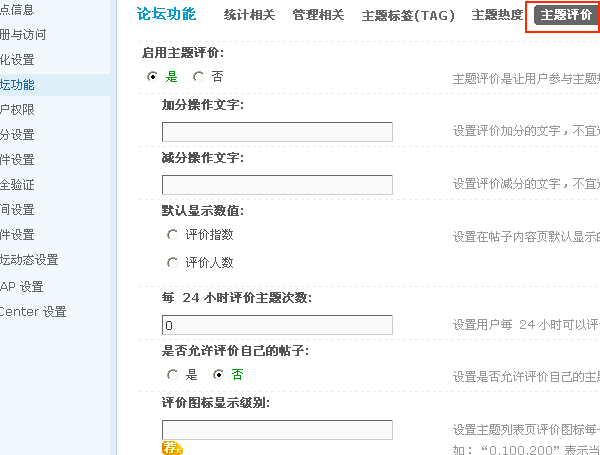Switch to the 主题热度 tab
The height and width of the screenshot is (455, 600).
click(497, 15)
